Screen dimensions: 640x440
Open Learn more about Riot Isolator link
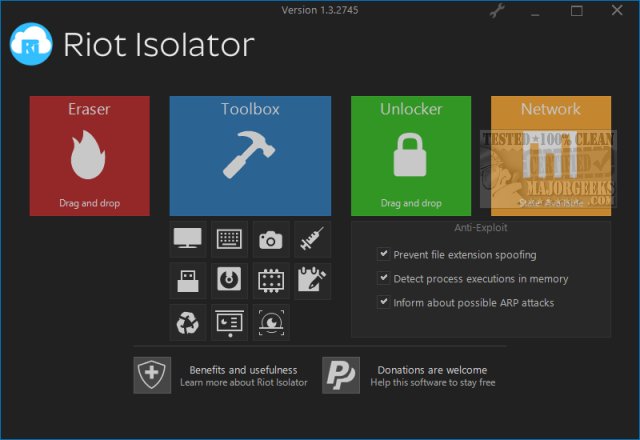pyautogui.click(x=244, y=382)
